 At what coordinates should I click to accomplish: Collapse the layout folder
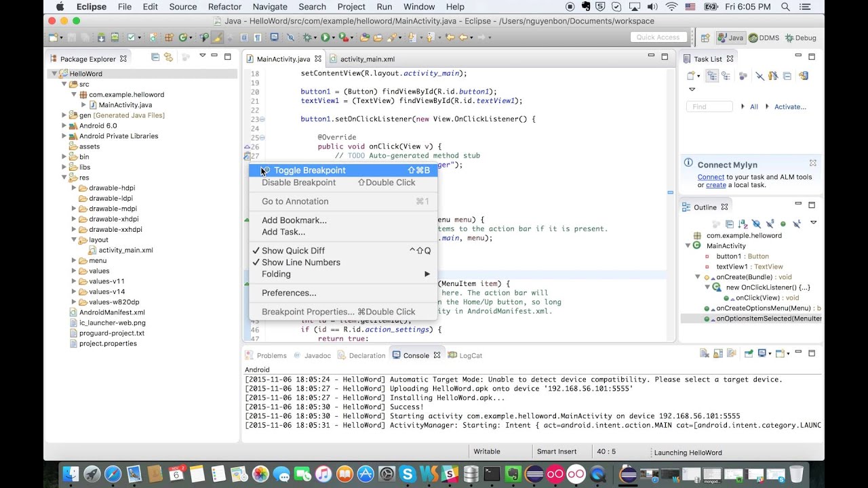click(74, 240)
